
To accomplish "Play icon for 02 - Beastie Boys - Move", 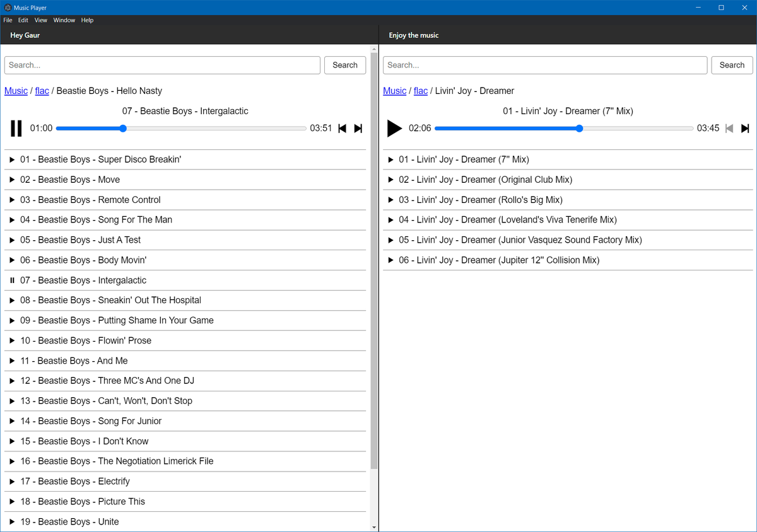I will [12, 180].
